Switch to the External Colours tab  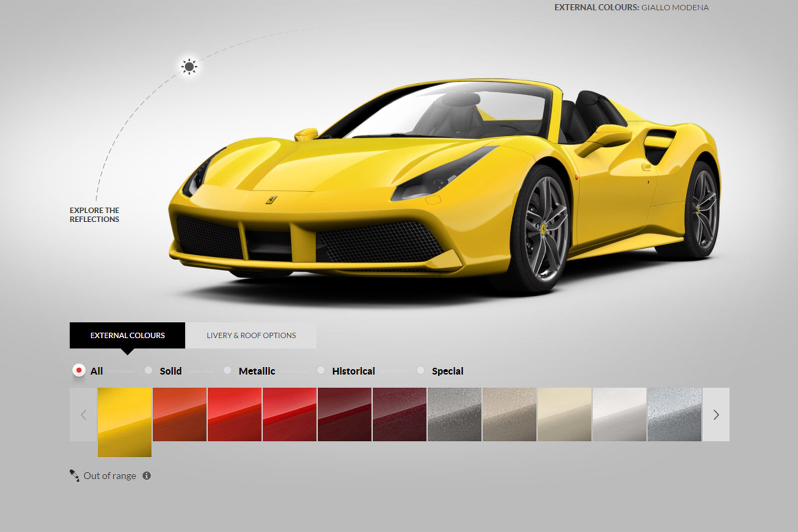click(127, 335)
